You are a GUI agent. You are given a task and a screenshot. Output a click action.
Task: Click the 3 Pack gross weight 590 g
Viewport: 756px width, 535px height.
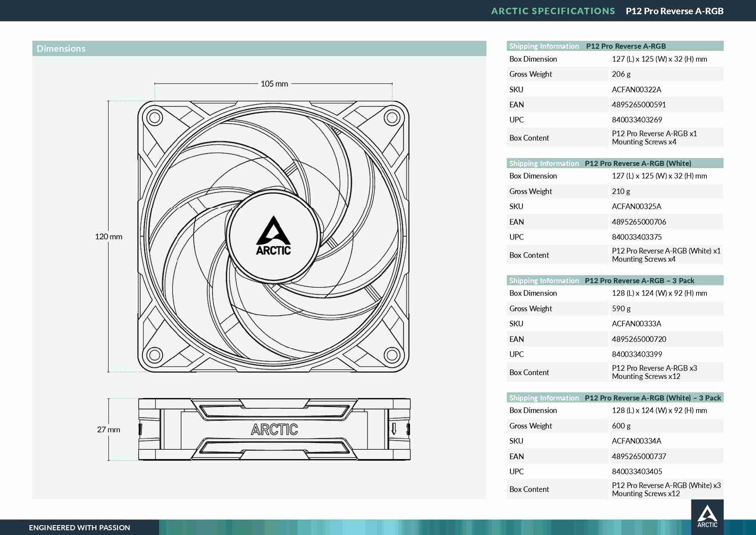pyautogui.click(x=621, y=309)
